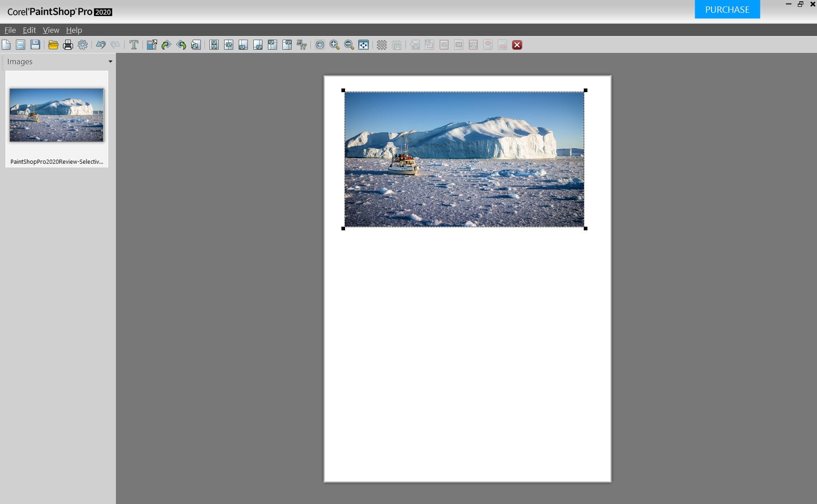Screen dimensions: 817x504
Task: Click the red X close layout icon
Action: [x=517, y=45]
